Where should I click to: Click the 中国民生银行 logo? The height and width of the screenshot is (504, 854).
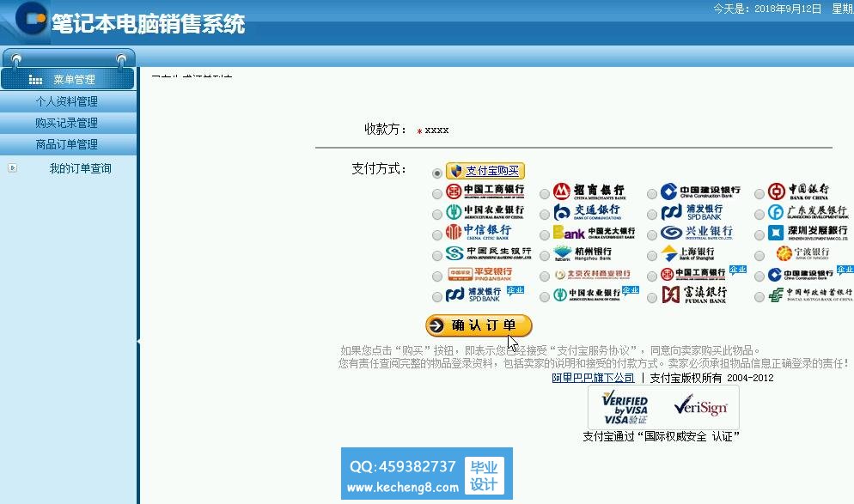point(489,253)
